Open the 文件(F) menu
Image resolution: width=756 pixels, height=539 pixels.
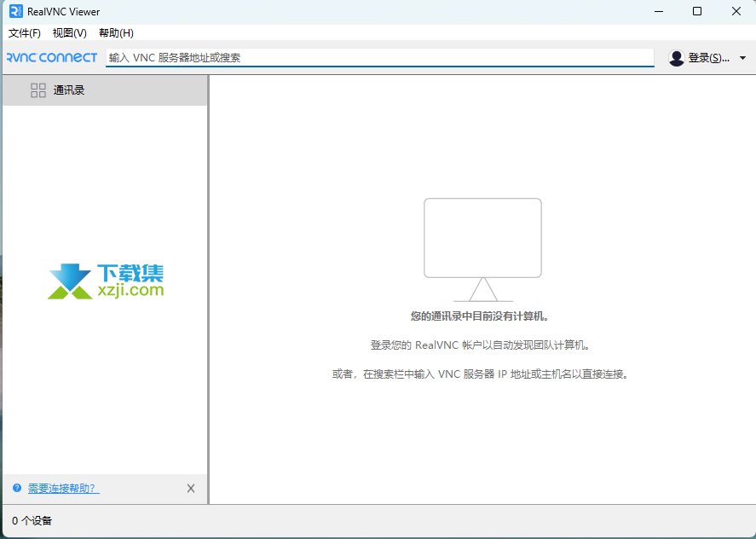[x=25, y=32]
